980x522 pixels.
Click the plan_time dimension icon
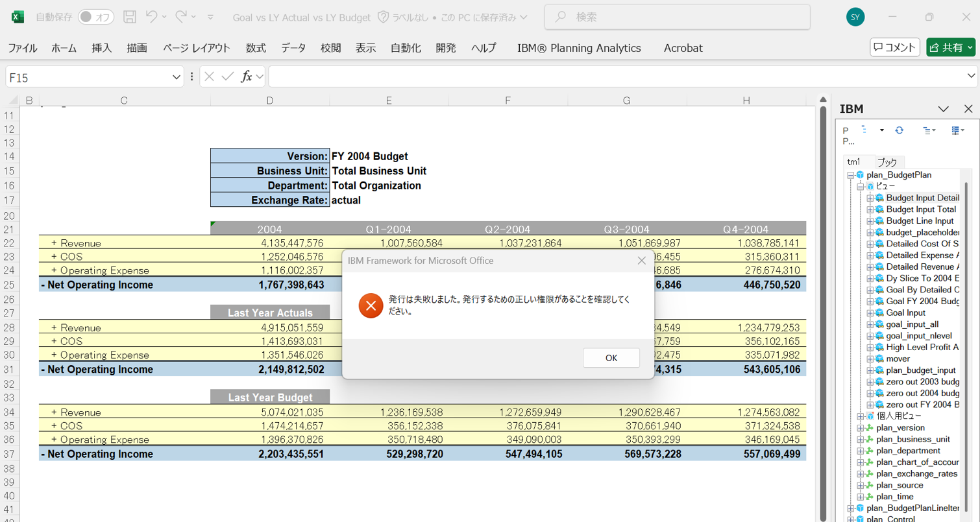point(870,497)
